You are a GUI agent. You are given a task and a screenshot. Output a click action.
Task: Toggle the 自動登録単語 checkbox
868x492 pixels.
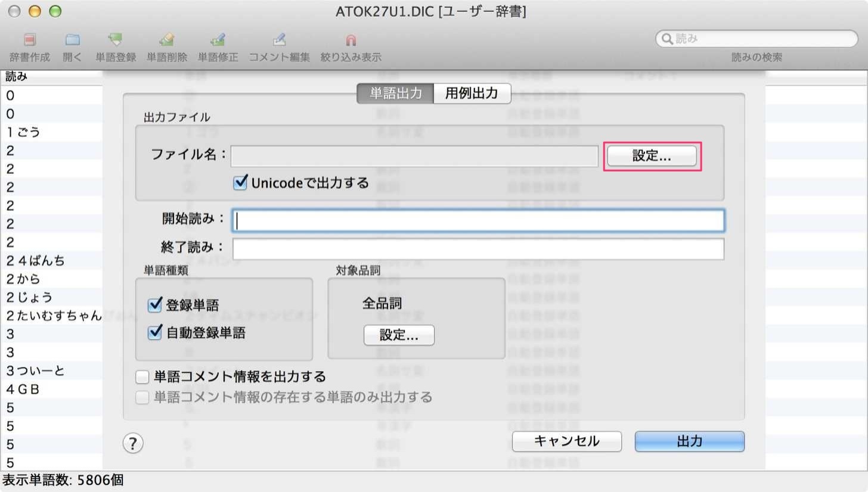click(x=155, y=333)
